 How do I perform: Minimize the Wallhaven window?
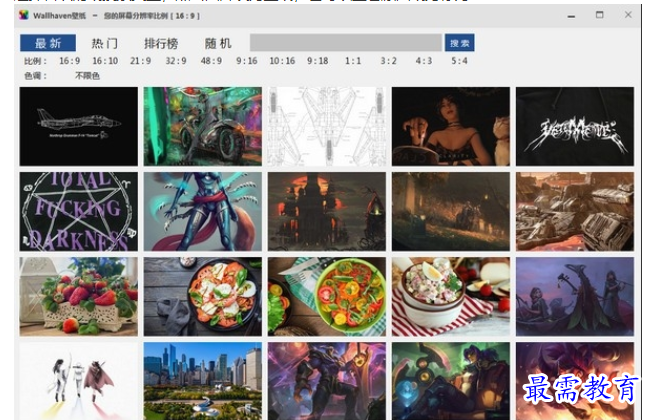(571, 16)
